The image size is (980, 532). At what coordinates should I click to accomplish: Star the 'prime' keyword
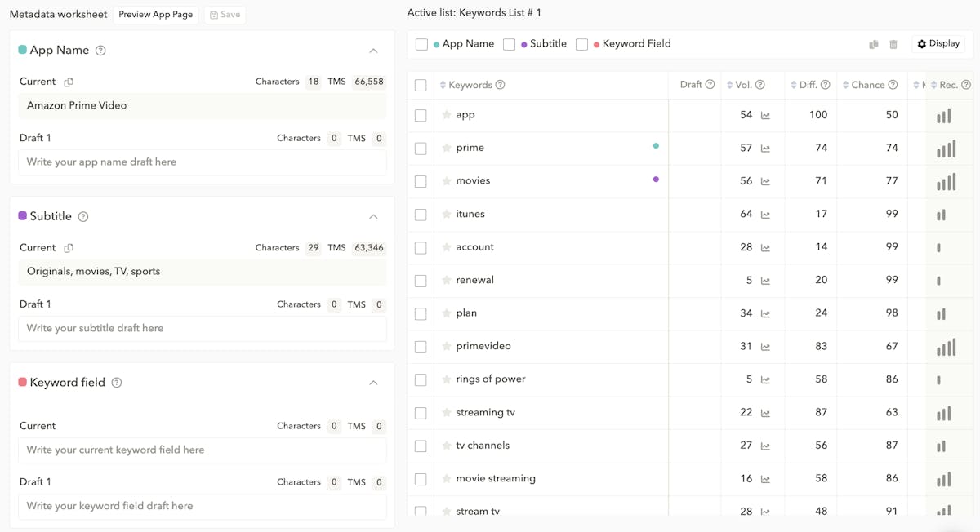coord(447,148)
